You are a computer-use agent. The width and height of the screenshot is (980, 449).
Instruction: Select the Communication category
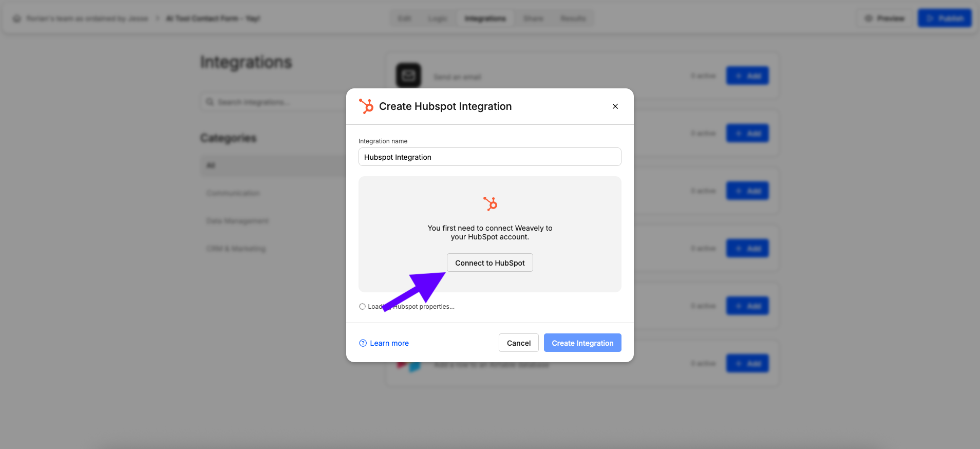233,193
